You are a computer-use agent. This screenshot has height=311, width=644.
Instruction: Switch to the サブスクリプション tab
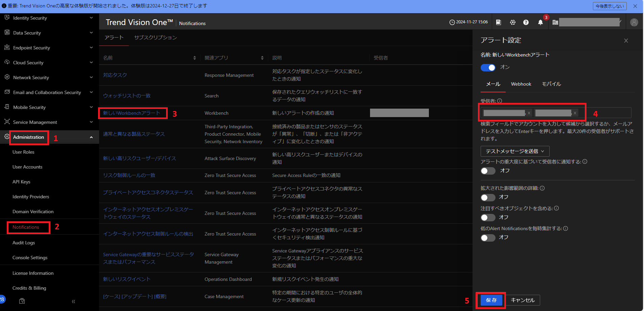tap(155, 38)
